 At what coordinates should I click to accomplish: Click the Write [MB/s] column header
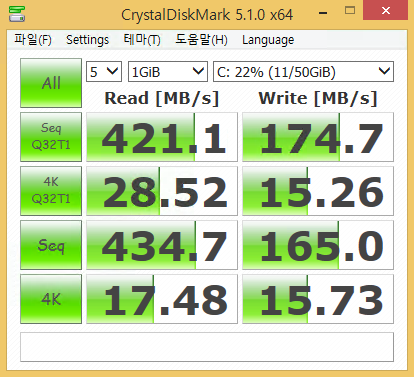pyautogui.click(x=318, y=98)
